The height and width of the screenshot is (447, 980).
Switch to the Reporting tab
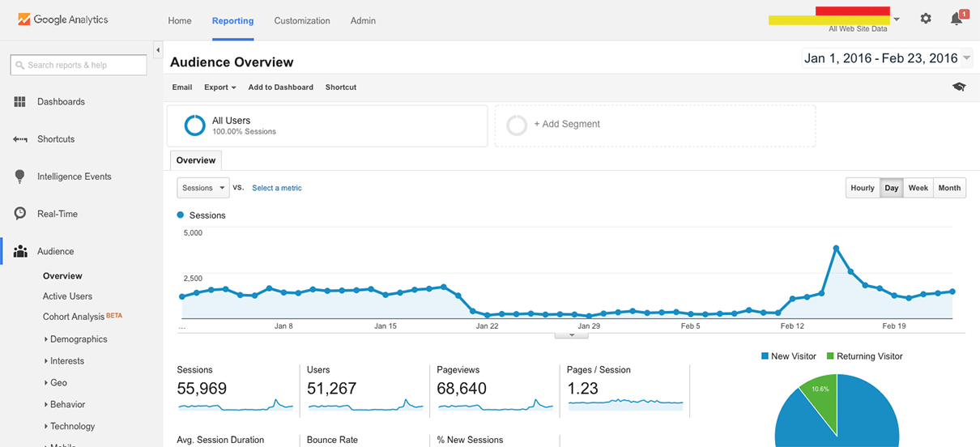tap(232, 20)
